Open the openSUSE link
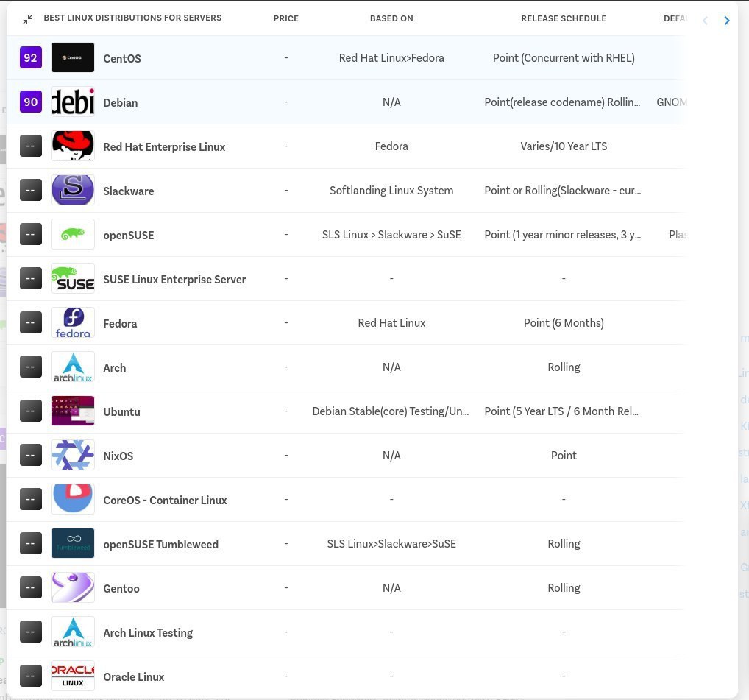 [129, 236]
